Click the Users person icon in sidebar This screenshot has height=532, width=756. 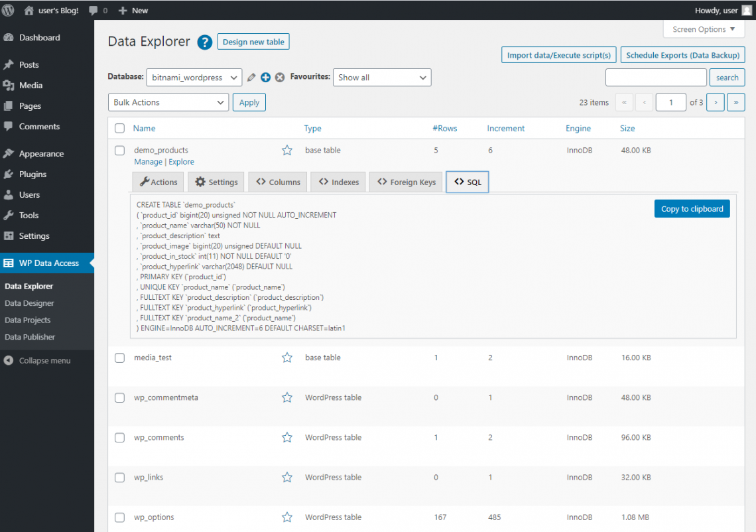point(8,195)
